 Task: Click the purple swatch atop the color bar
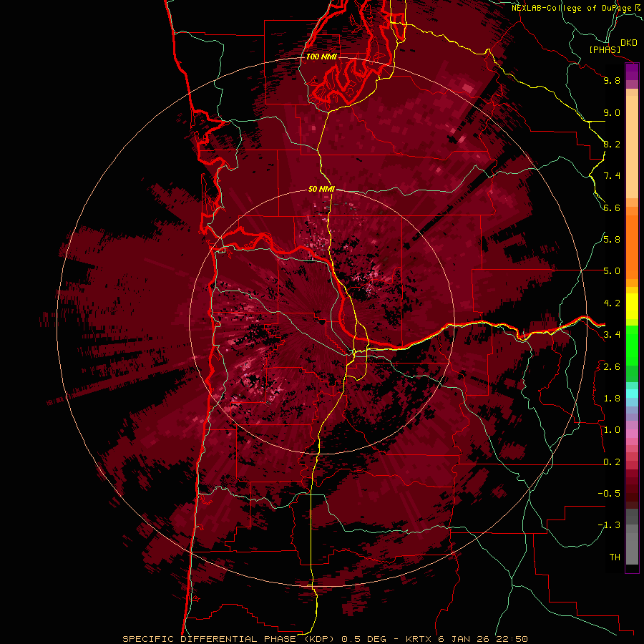pyautogui.click(x=632, y=72)
